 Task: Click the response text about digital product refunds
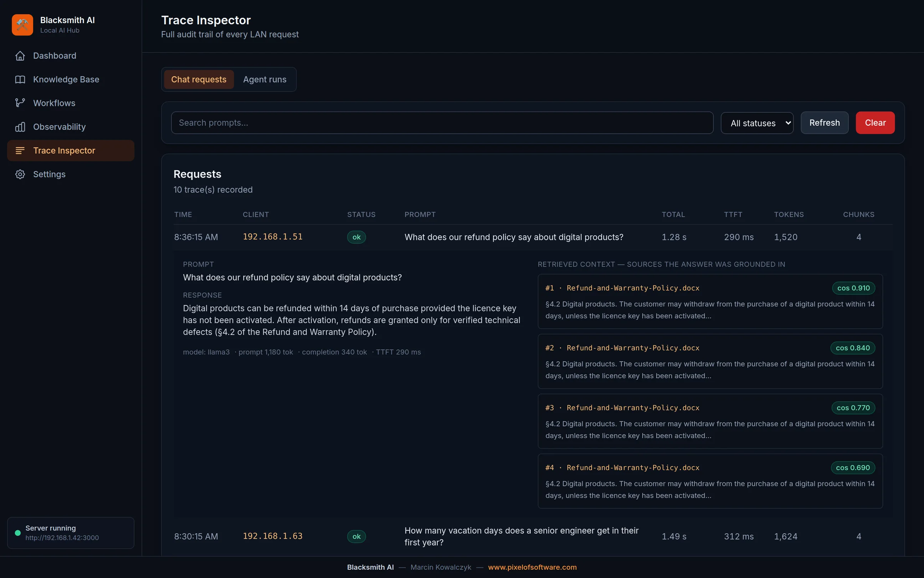352,320
